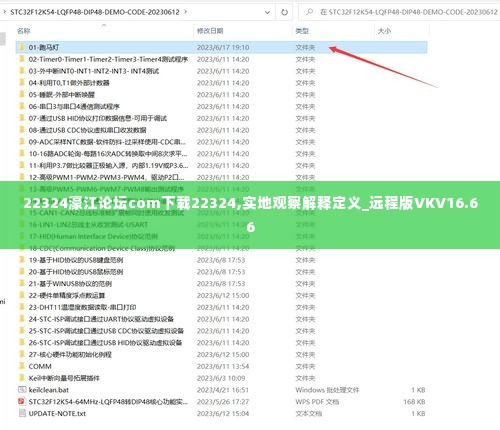Click the search magnifier icon
The height and width of the screenshot is (430, 500).
(x=309, y=12)
